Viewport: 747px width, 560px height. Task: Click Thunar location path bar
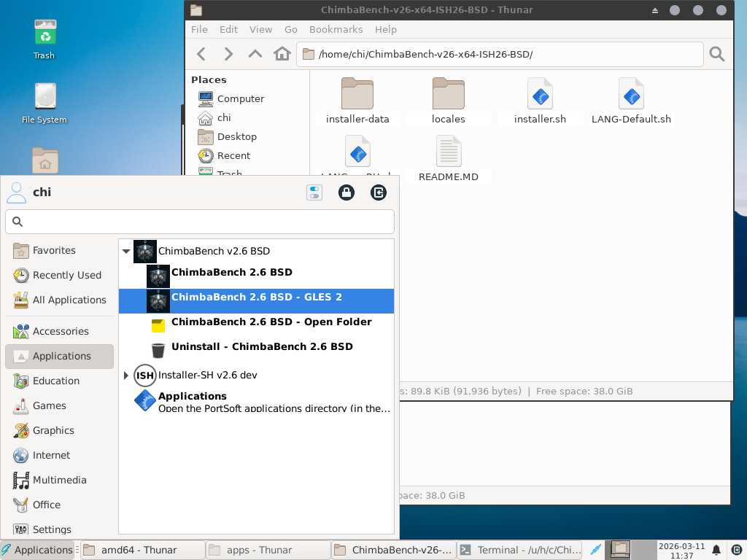[500, 54]
